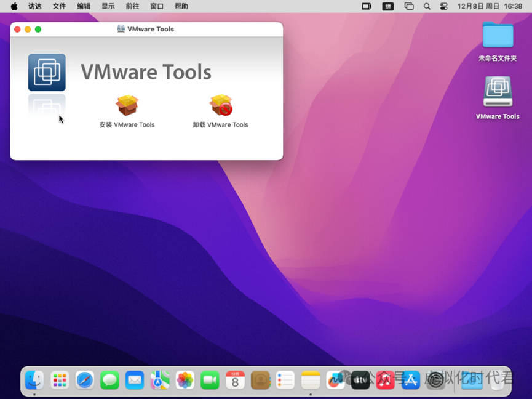532x399 pixels.
Task: Launch Music from the Dock
Action: click(386, 380)
